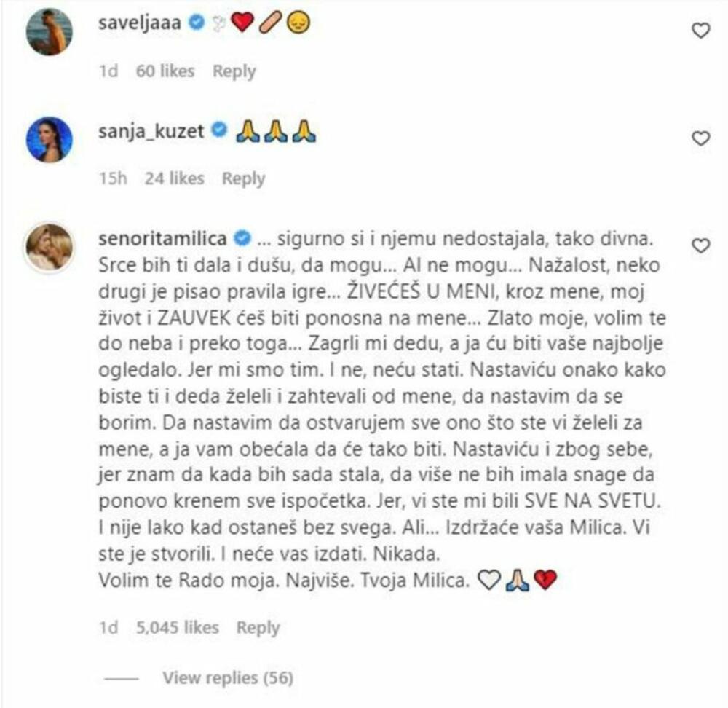The height and width of the screenshot is (708, 728).
Task: Open sanja_kuzet's profile picture
Action: (x=50, y=139)
